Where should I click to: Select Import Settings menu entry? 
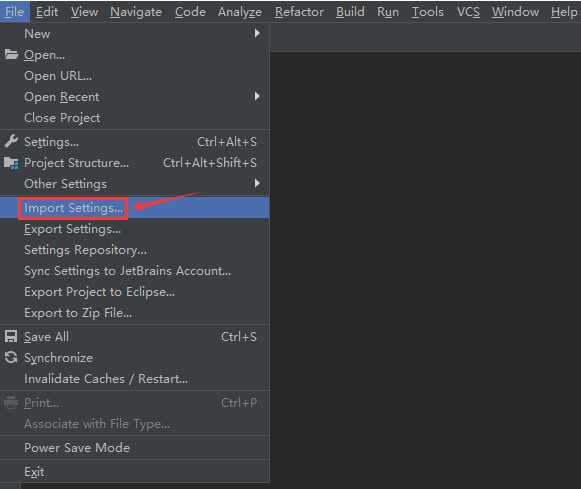[x=135, y=208]
